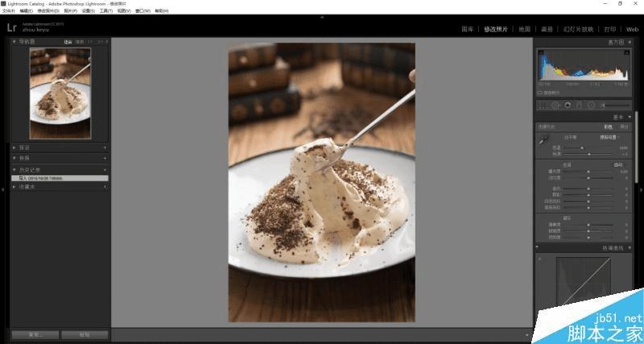Switch to the 地图 Map module
The image size is (644, 344).
click(525, 29)
